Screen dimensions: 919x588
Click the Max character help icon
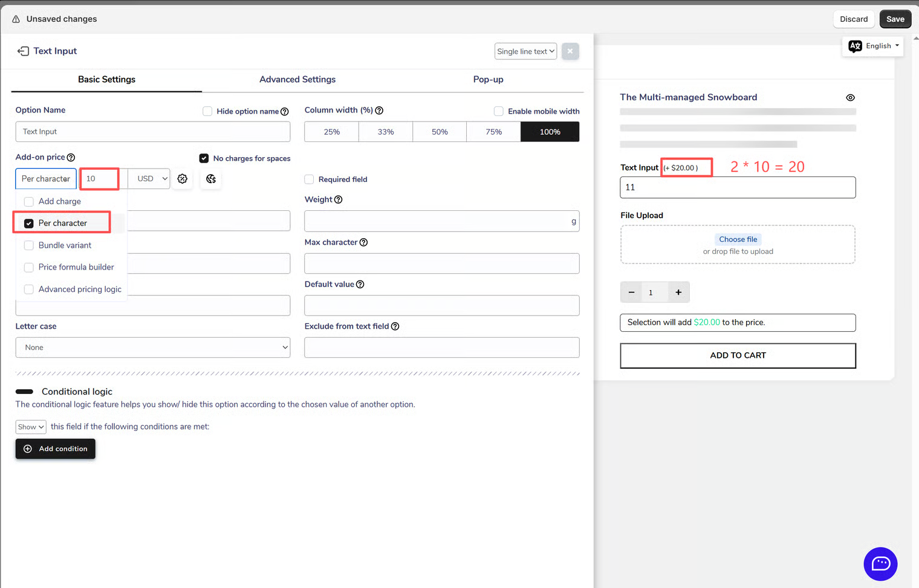(363, 242)
